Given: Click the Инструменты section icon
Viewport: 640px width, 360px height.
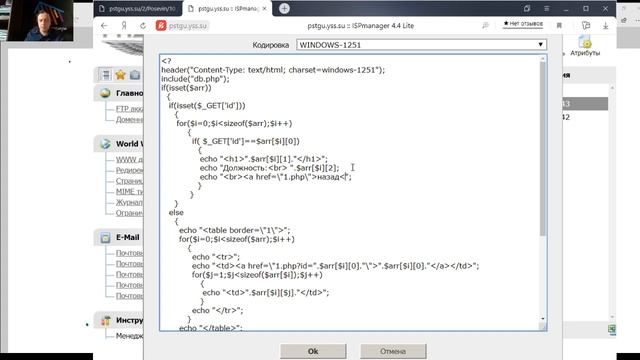Looking at the screenshot, I should (106, 320).
